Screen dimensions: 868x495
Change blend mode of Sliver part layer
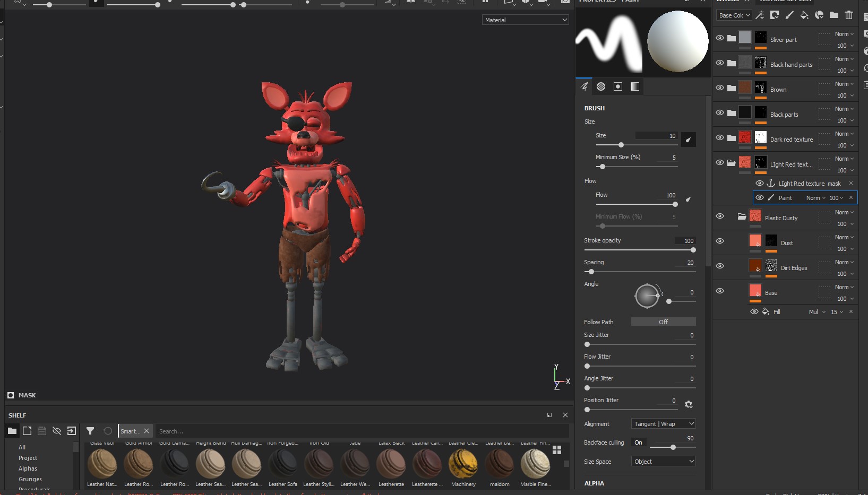[x=844, y=34]
